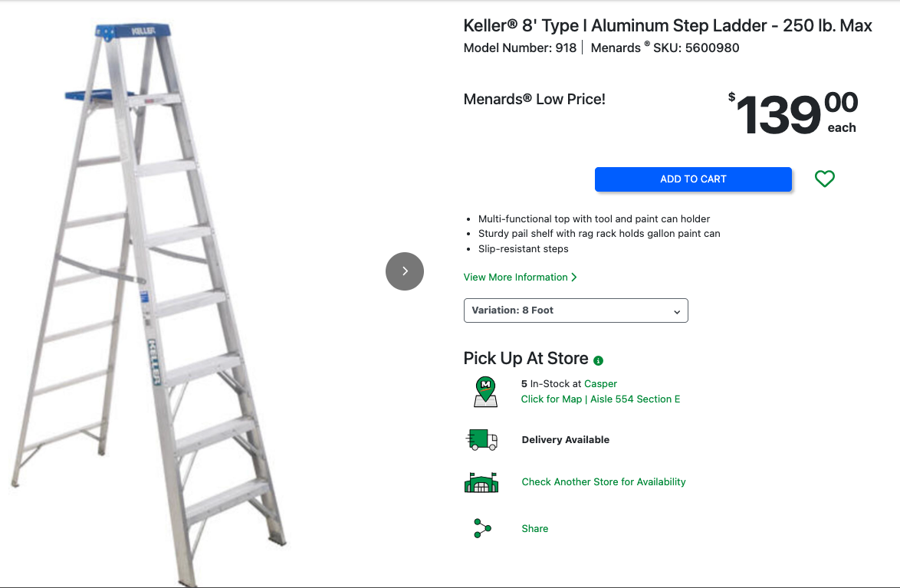This screenshot has height=588, width=900.
Task: Click the green store building icon
Action: (481, 482)
